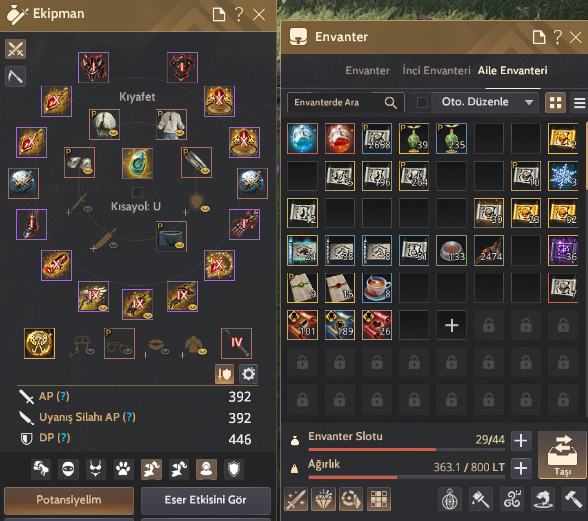Click the Eser Etkisini Gör button
This screenshot has width=588, height=521.
tap(206, 500)
